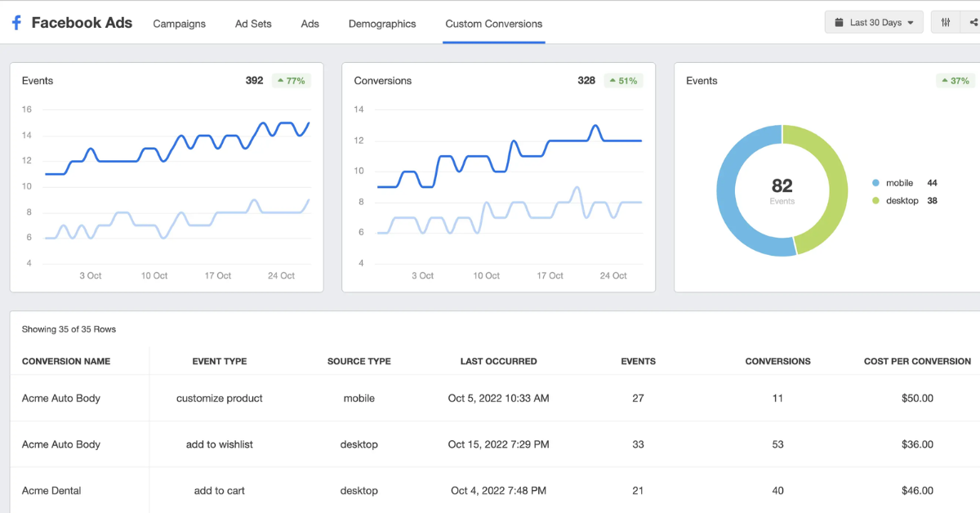Image resolution: width=980 pixels, height=513 pixels.
Task: Click the 37% increase badge on donut card
Action: point(955,81)
